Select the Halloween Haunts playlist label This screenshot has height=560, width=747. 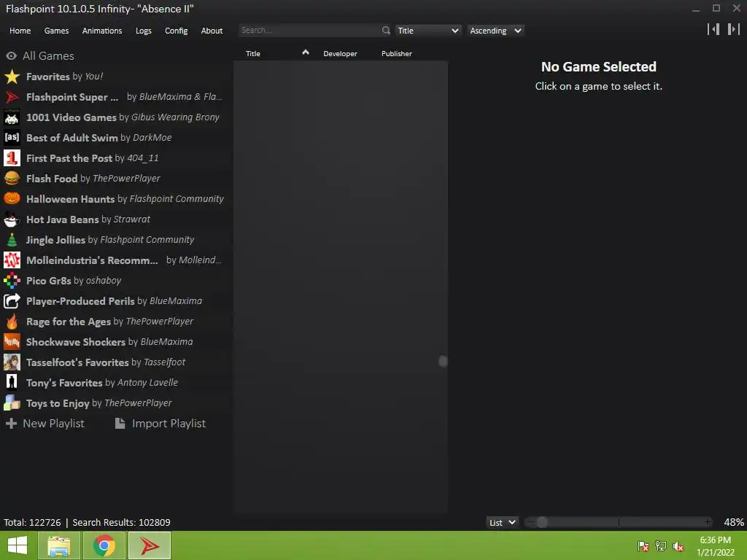70,199
